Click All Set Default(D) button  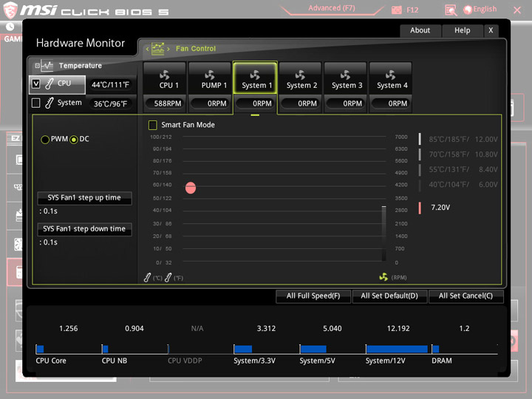click(389, 296)
